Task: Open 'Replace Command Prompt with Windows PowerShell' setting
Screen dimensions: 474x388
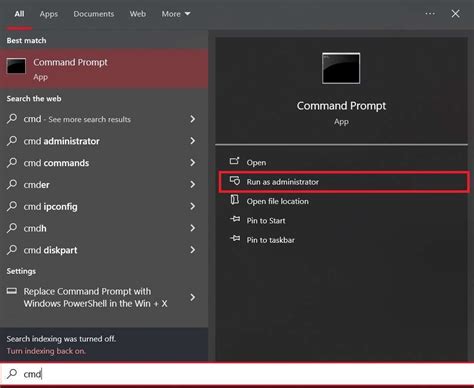Action: click(104, 297)
